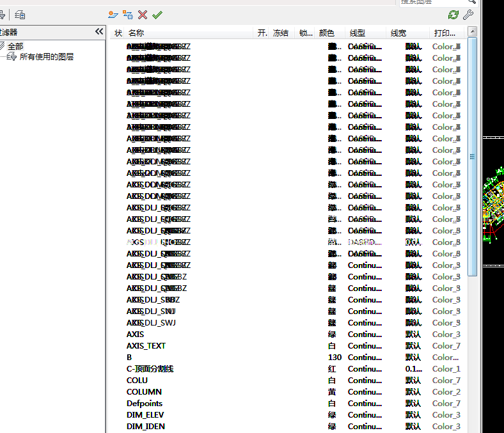The image size is (504, 433).
Task: Create a new layer with the toolbar icon
Action: pyautogui.click(x=113, y=15)
